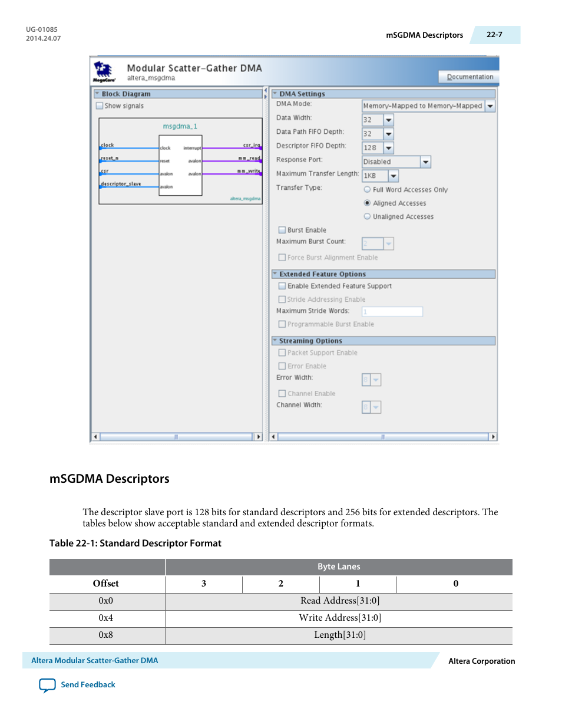Open the Altera Modular Scatter-Gather DMA footer link
Image resolution: width=562 pixels, height=728 pixels.
[x=94, y=661]
